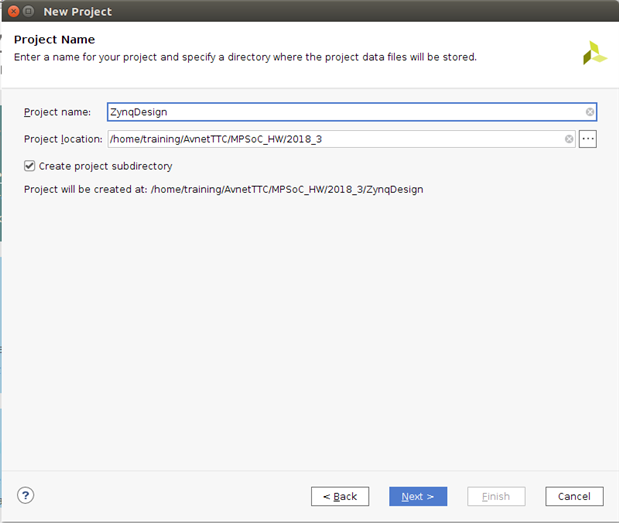Click the 'Project name:' field label
Viewport: 619px width, 523px height.
coord(58,112)
